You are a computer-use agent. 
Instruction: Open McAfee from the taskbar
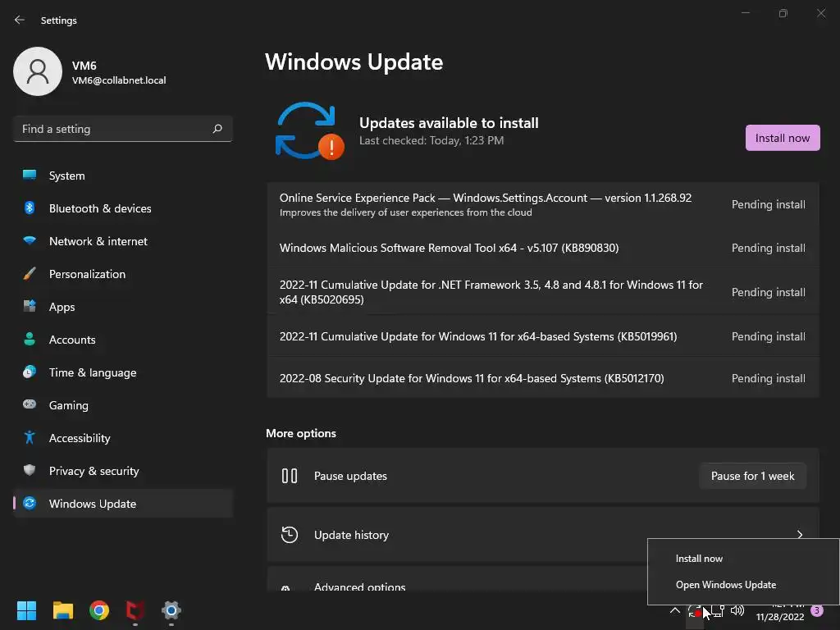click(135, 610)
